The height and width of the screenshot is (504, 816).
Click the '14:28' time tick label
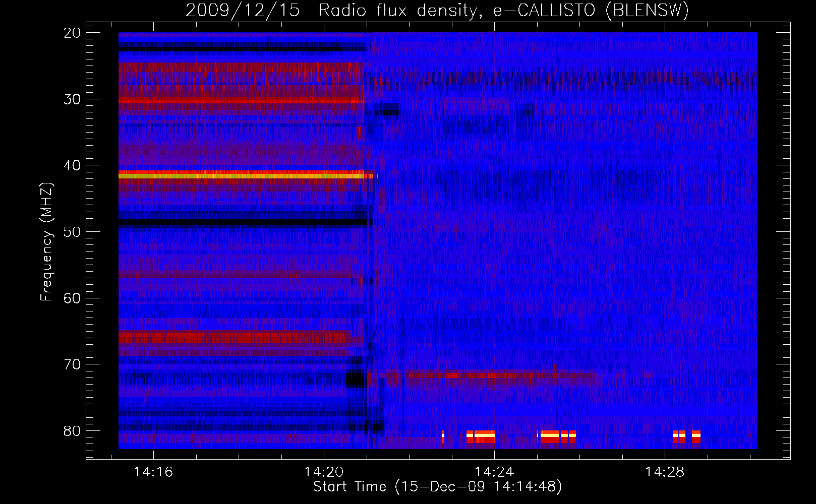coord(665,472)
